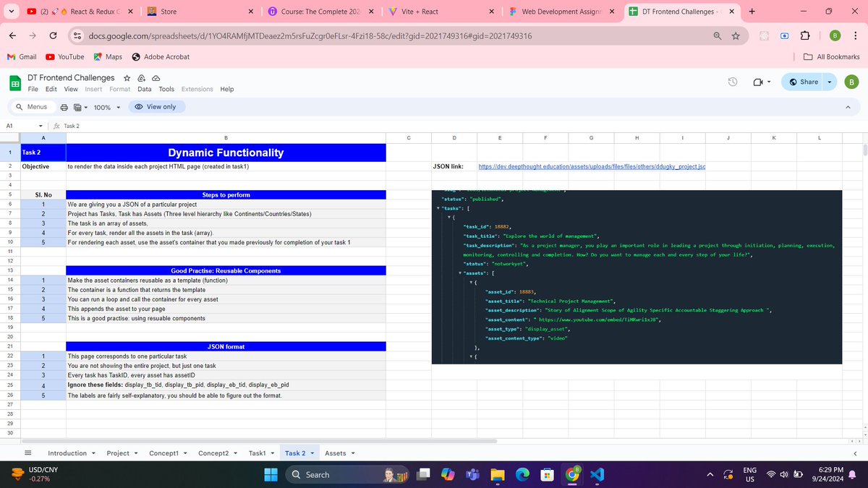Open the File menu
This screenshot has height=488, width=868.
tap(33, 89)
